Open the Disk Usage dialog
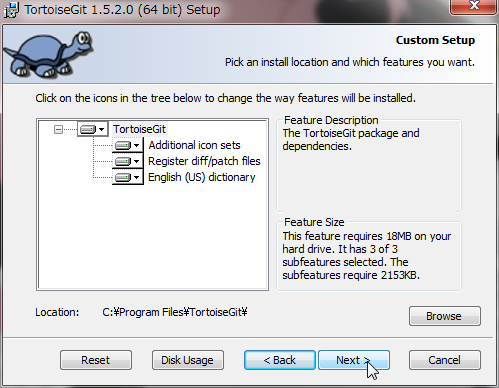 (x=188, y=360)
